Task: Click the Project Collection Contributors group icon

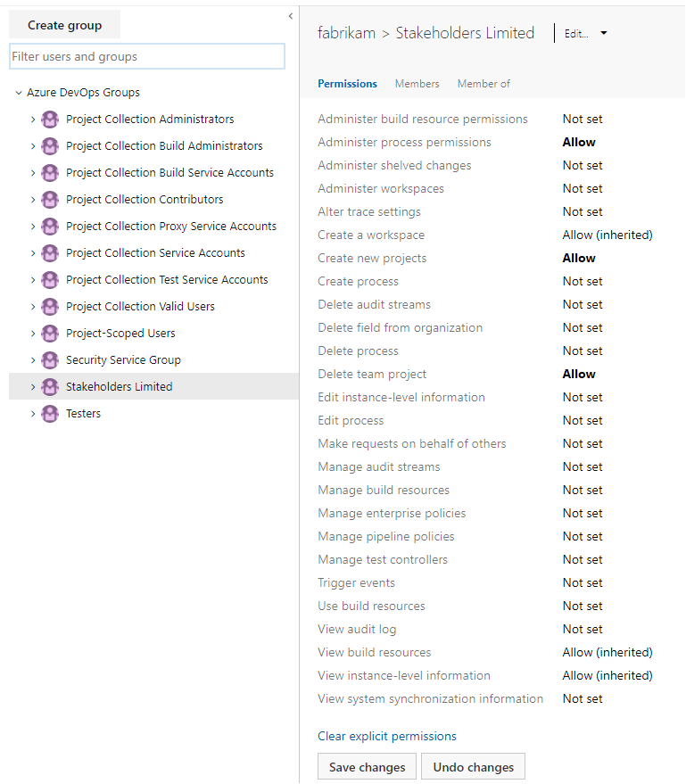Action: [x=49, y=199]
